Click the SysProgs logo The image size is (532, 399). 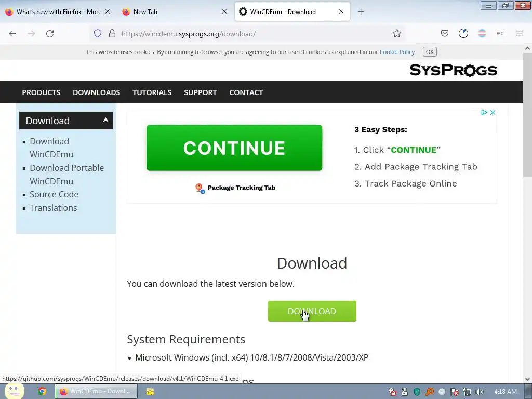tap(453, 70)
